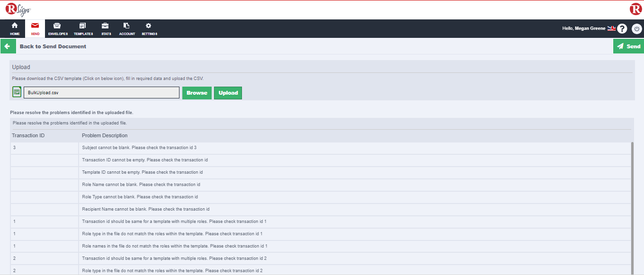Open the Settings gear menu
Screen dimensions: 644x275
tap(149, 28)
